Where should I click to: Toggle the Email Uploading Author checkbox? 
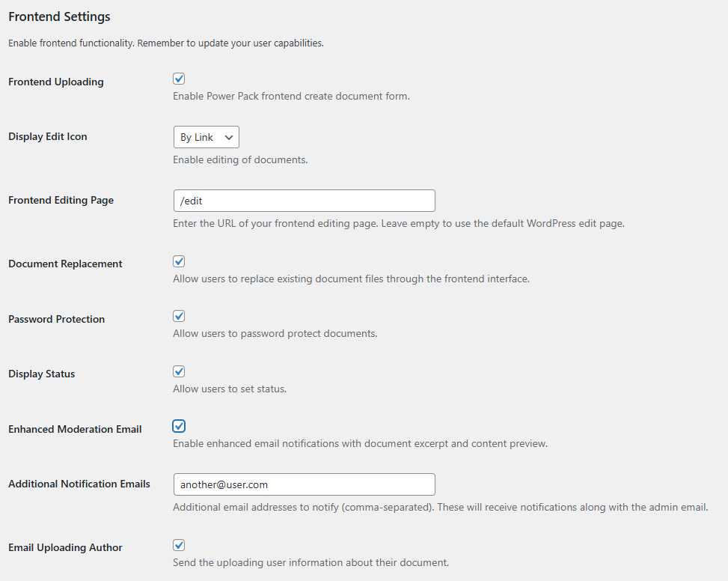179,545
